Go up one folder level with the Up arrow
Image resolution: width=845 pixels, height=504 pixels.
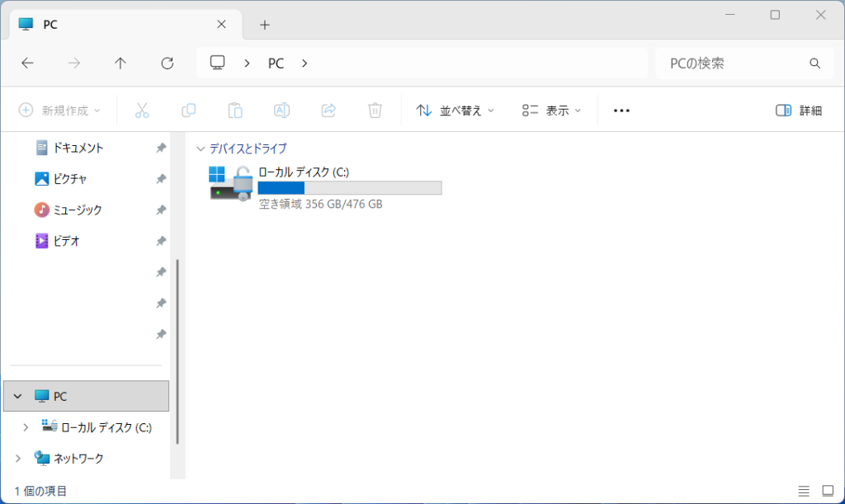(120, 63)
